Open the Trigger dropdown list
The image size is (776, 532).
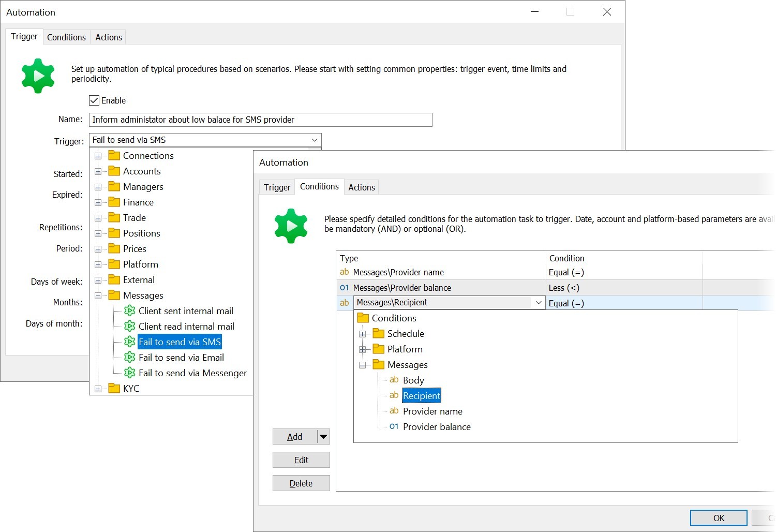pyautogui.click(x=314, y=140)
